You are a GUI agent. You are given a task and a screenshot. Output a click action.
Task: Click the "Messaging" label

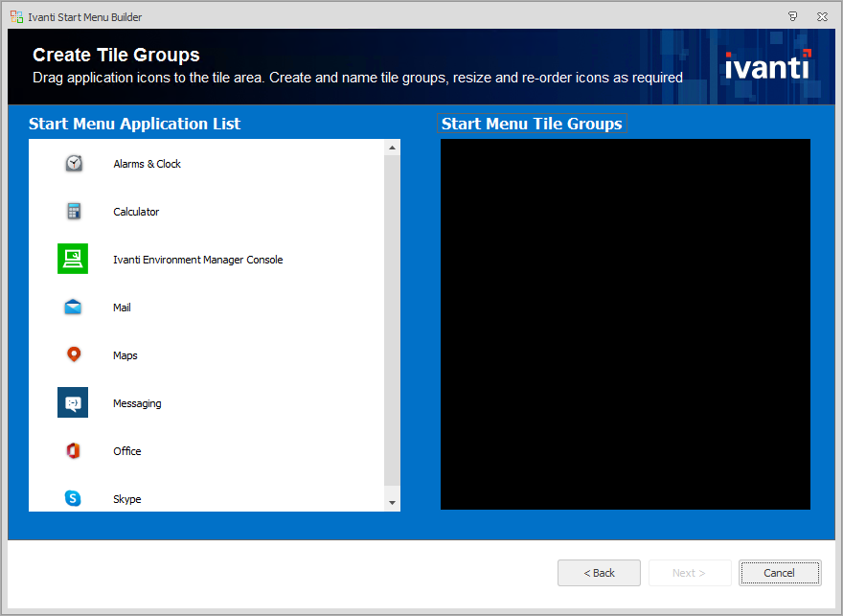(137, 403)
